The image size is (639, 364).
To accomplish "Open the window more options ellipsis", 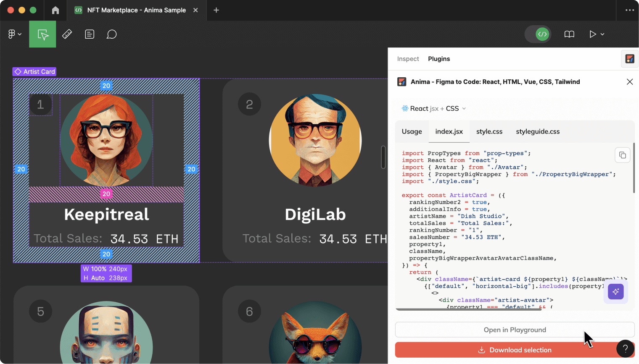I will point(629,10).
